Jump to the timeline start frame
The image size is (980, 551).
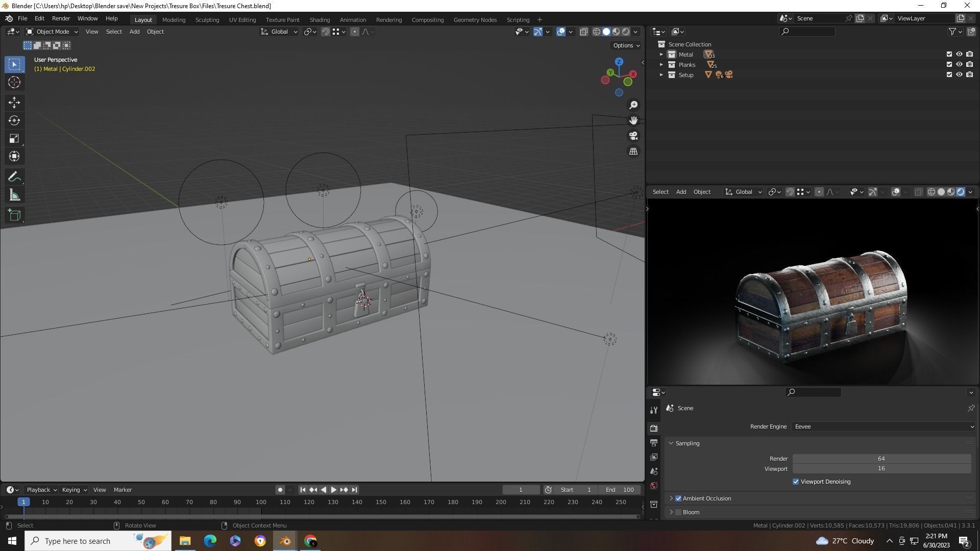(303, 490)
